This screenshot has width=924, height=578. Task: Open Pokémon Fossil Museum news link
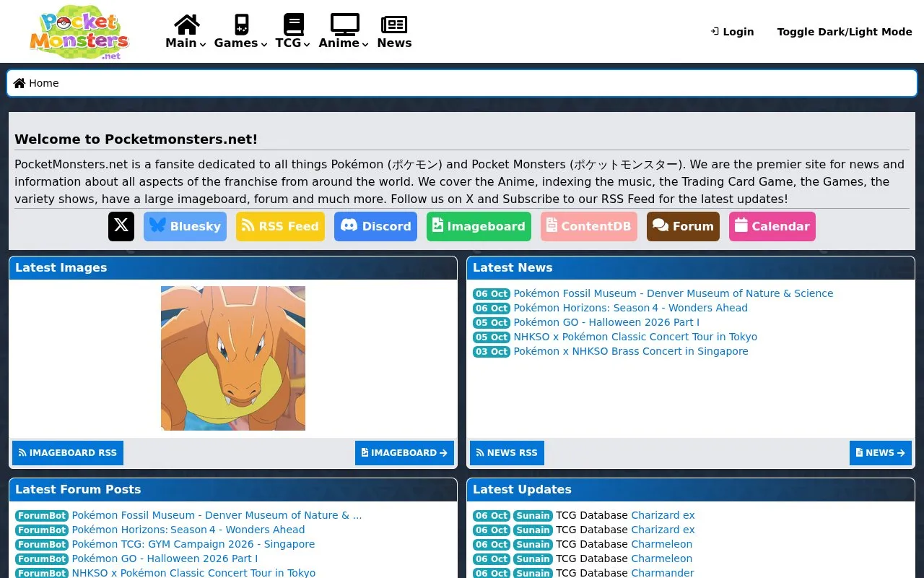point(674,293)
